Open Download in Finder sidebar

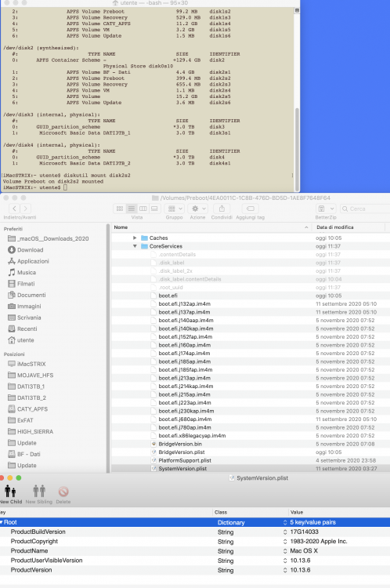(x=26, y=250)
